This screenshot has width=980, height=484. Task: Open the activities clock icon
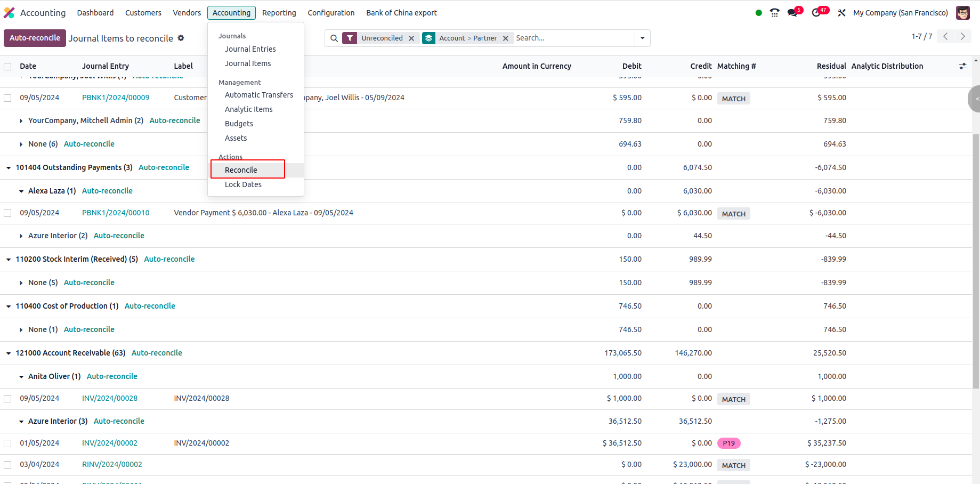coord(817,13)
